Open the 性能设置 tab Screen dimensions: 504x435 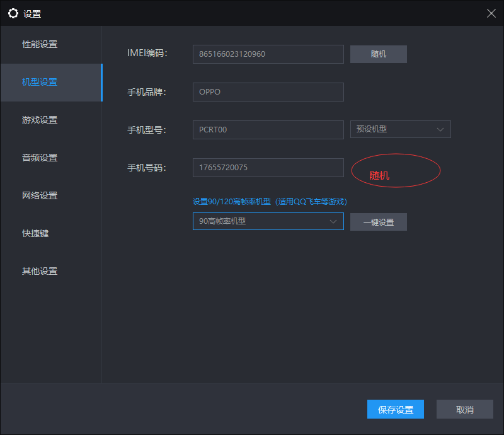(40, 44)
